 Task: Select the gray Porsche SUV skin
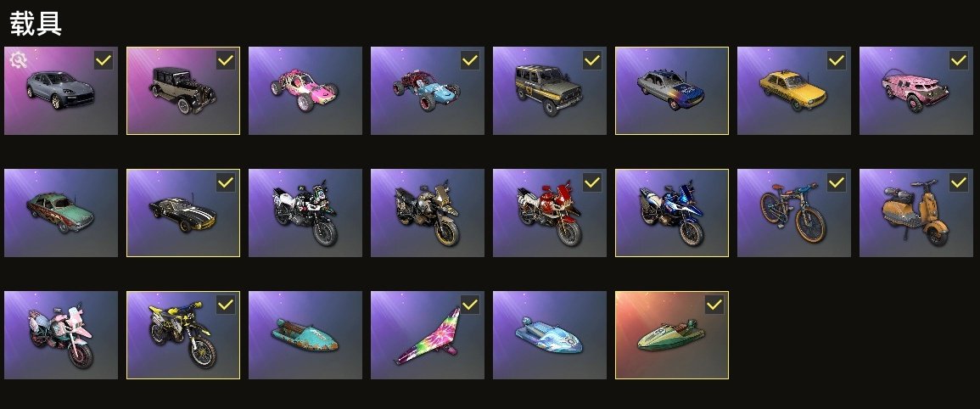click(x=60, y=91)
